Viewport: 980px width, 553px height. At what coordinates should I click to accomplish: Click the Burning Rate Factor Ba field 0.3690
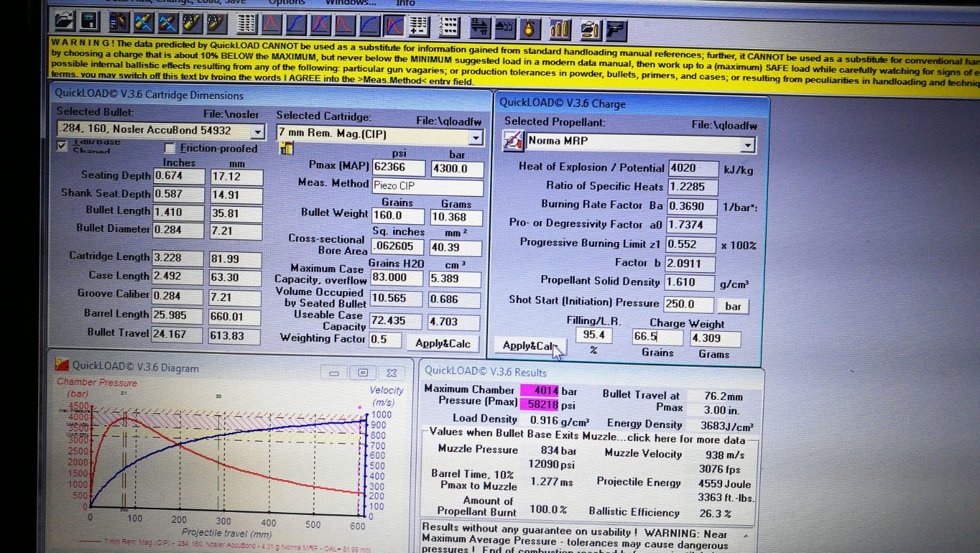point(692,206)
